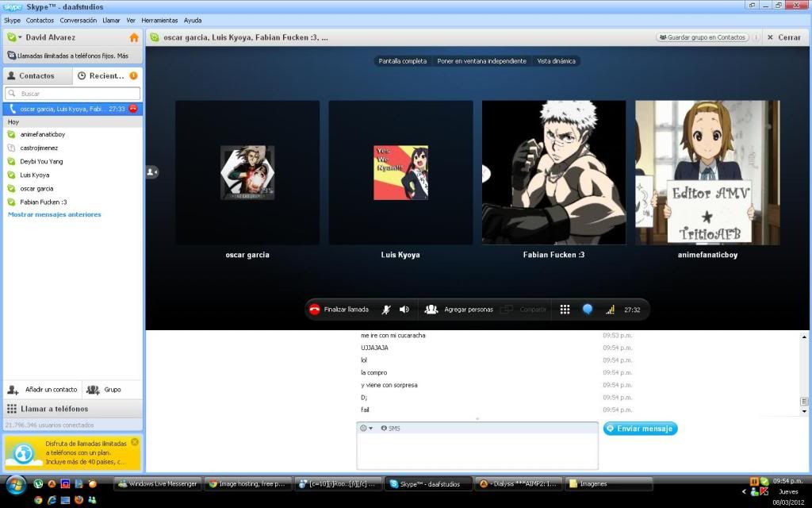The image size is (812, 508).
Task: Open the Contactos menu
Action: pos(40,20)
